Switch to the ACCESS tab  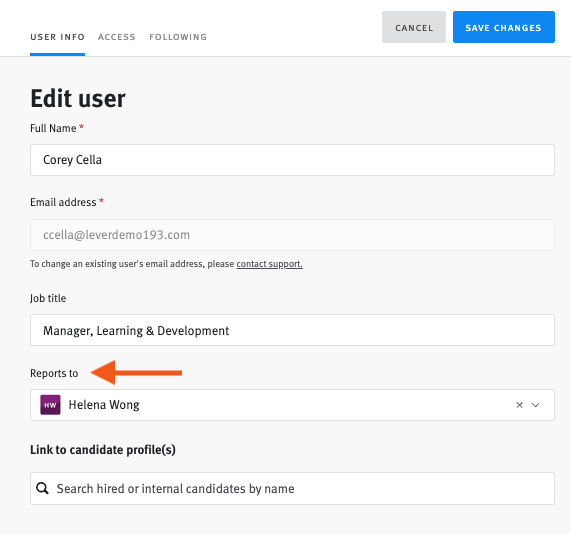[117, 37]
